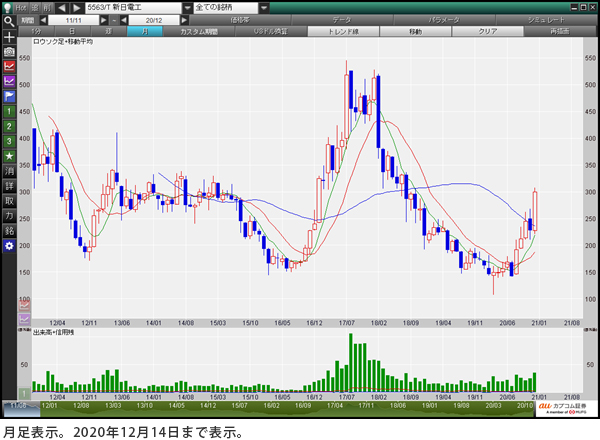Step the start date 11/11 backward

point(43,20)
